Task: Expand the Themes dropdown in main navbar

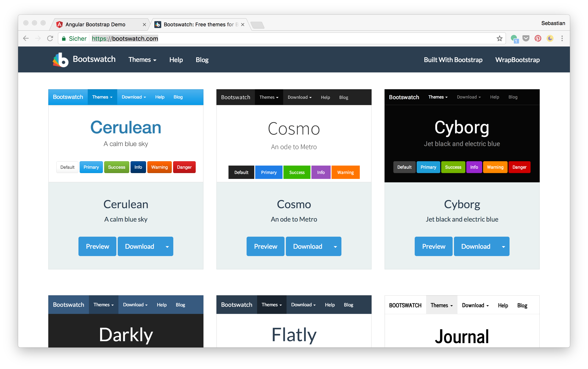Action: tap(142, 59)
